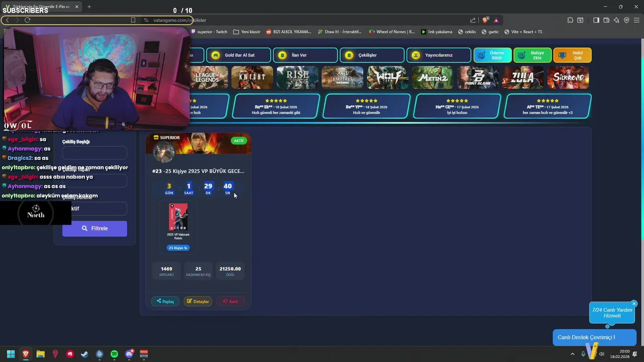This screenshot has width=644, height=362.
Task: Click the Katıl button on giveaway card
Action: tap(230, 301)
